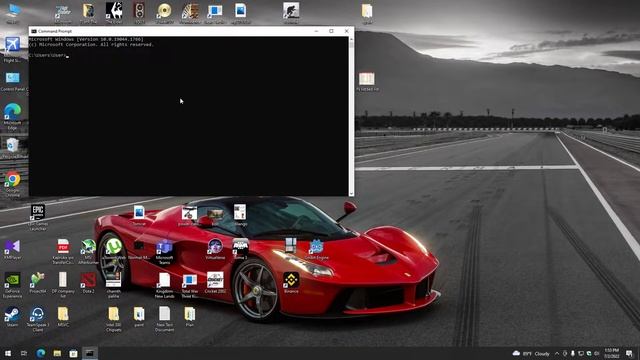Select the Control Panel desktop icon
The height and width of the screenshot is (360, 640).
click(x=12, y=82)
